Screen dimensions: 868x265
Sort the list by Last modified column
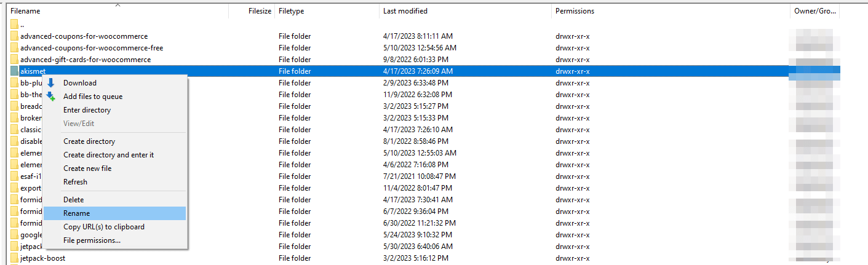[x=405, y=11]
